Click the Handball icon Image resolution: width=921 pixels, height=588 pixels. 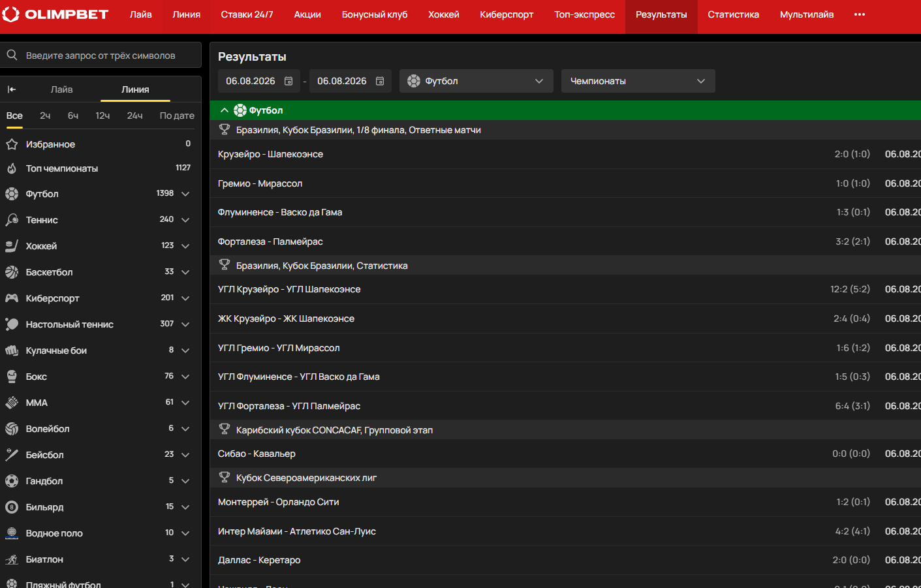[12, 481]
